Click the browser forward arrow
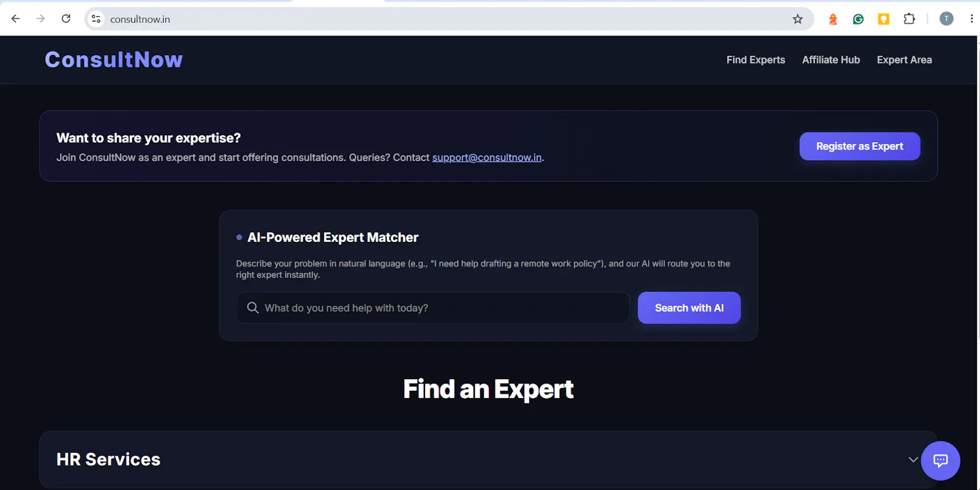980x490 pixels. coord(41,19)
